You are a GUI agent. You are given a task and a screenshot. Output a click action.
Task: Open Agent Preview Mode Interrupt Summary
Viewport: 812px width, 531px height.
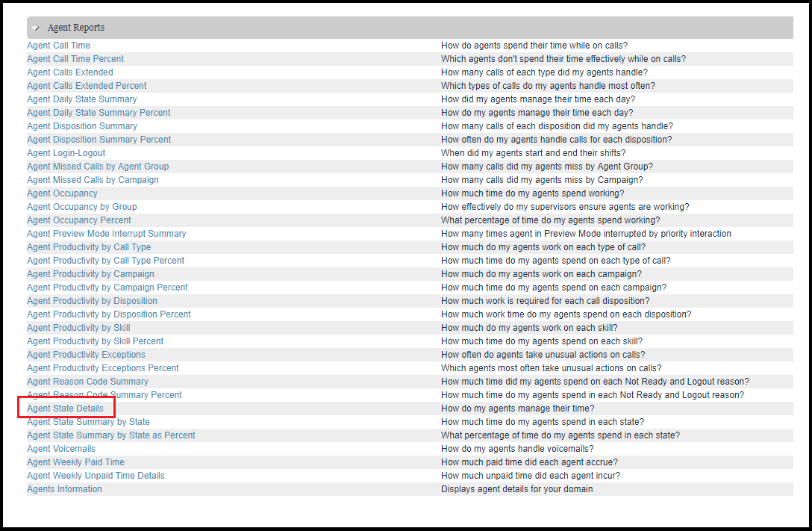[107, 234]
